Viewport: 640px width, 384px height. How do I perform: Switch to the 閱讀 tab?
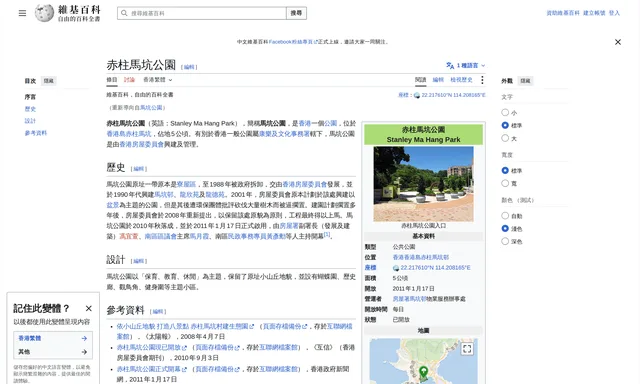(420, 80)
